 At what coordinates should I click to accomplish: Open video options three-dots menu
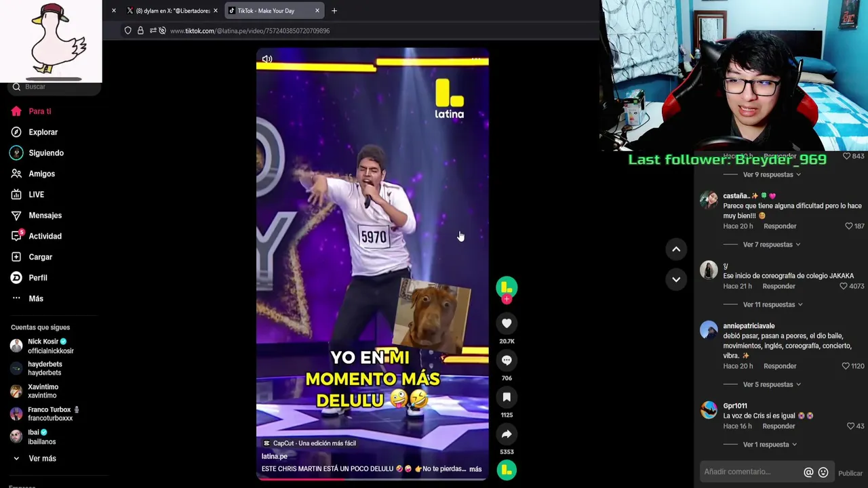click(476, 59)
